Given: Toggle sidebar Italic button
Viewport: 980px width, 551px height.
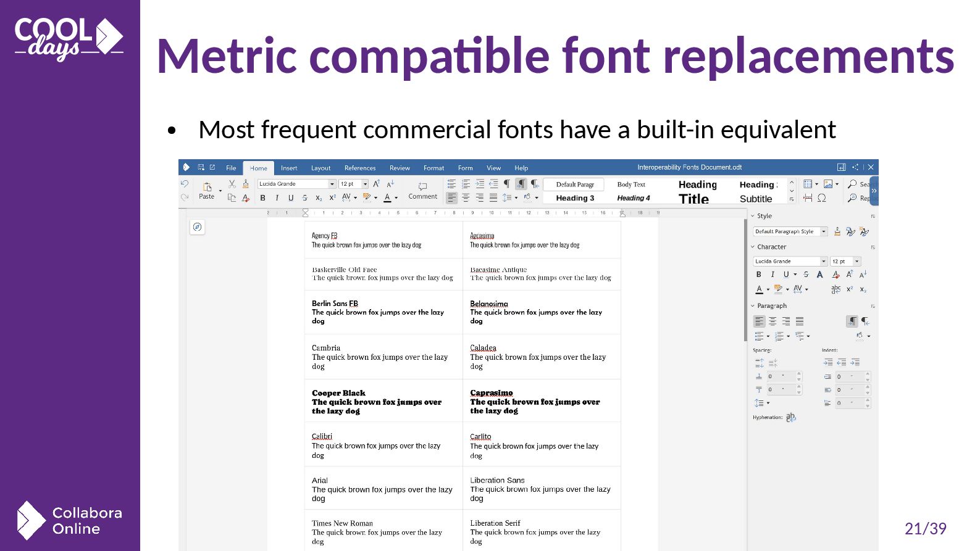Looking at the screenshot, I should click(773, 275).
